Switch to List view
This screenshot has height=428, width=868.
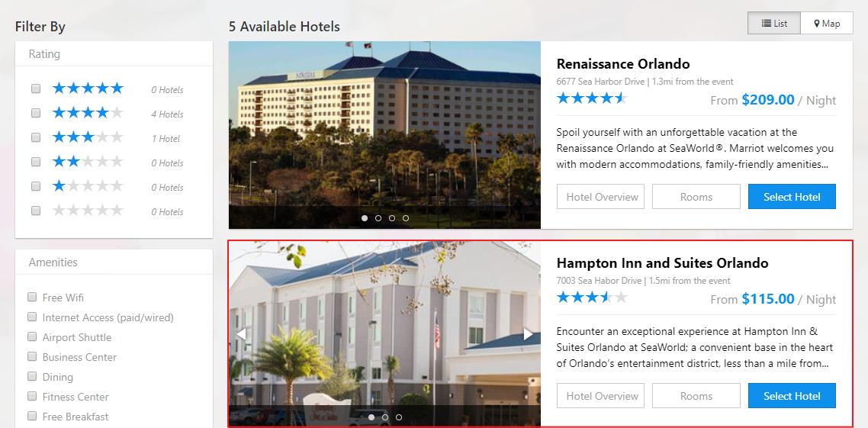pos(774,23)
